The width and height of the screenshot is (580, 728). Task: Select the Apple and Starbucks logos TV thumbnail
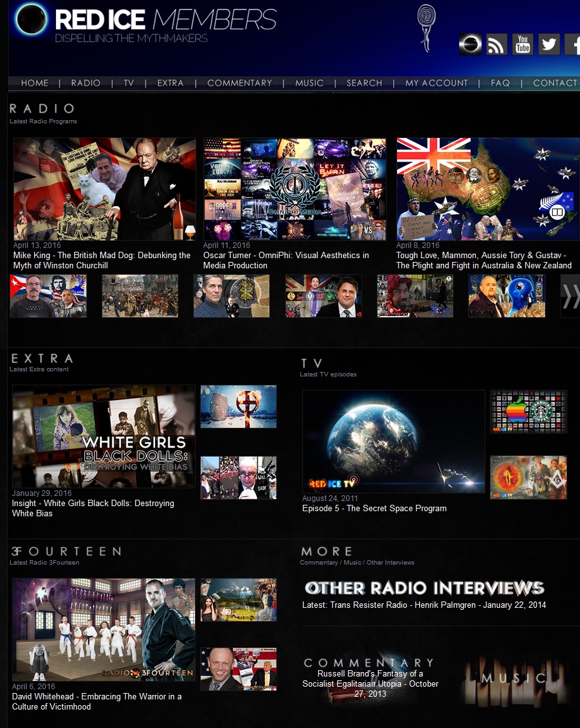pos(528,411)
